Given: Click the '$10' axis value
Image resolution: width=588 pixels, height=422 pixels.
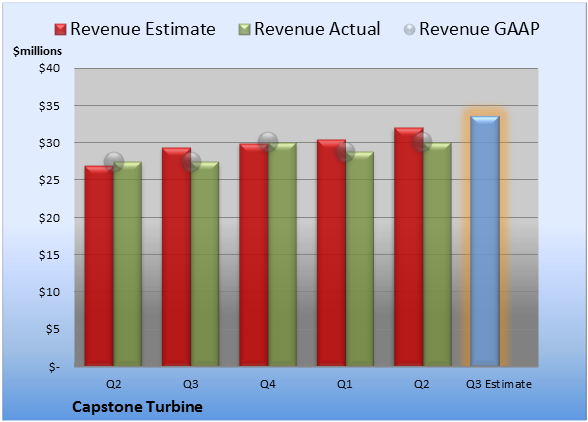Looking at the screenshot, I should [50, 292].
